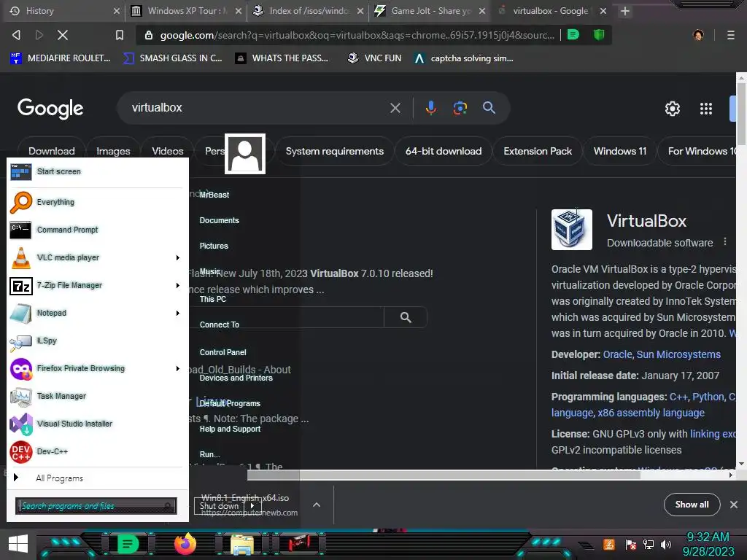
Task: Click Run... in start menu
Action: click(209, 454)
